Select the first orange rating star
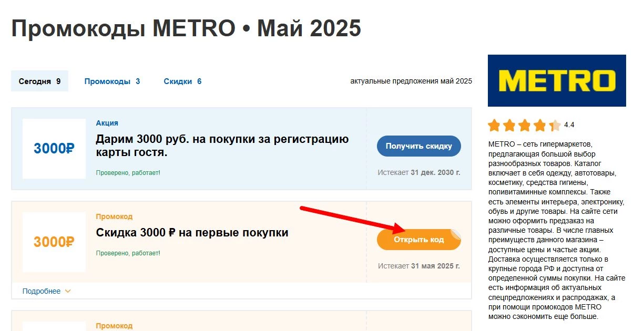 pyautogui.click(x=495, y=126)
